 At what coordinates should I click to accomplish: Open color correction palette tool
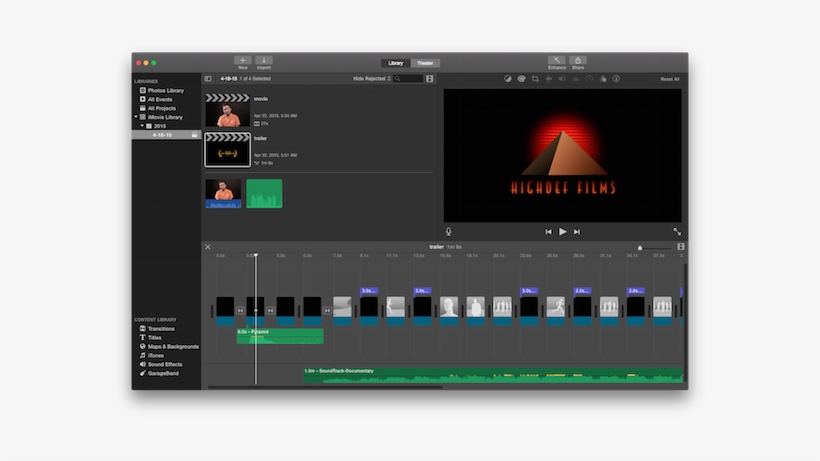pyautogui.click(x=521, y=79)
